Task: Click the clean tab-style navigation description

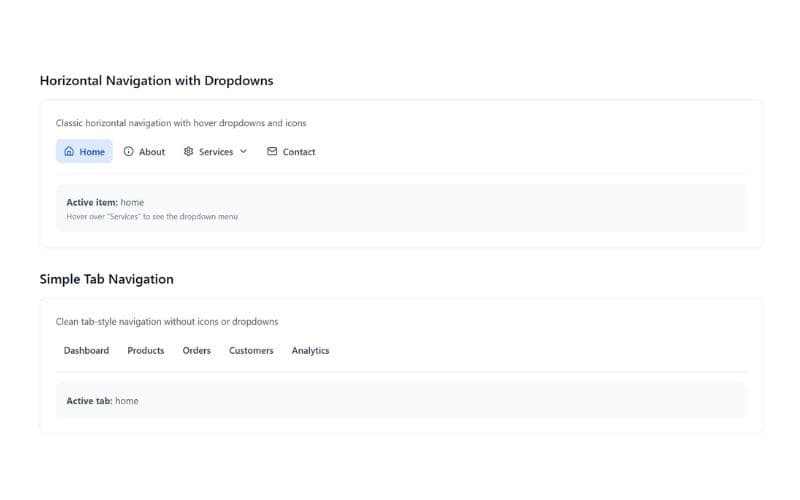Action: 167,322
